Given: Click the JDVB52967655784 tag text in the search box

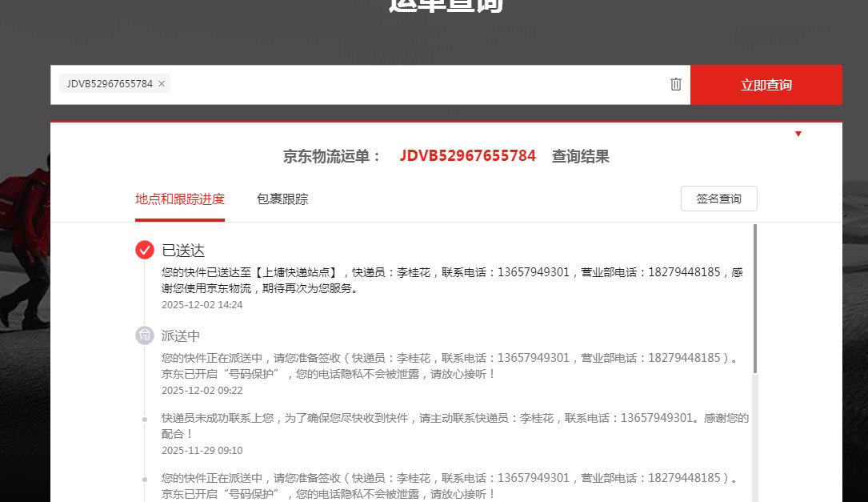Looking at the screenshot, I should 110,84.
